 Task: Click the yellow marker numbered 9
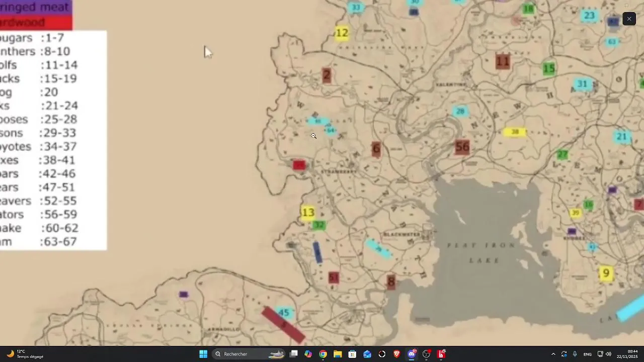coord(606,274)
